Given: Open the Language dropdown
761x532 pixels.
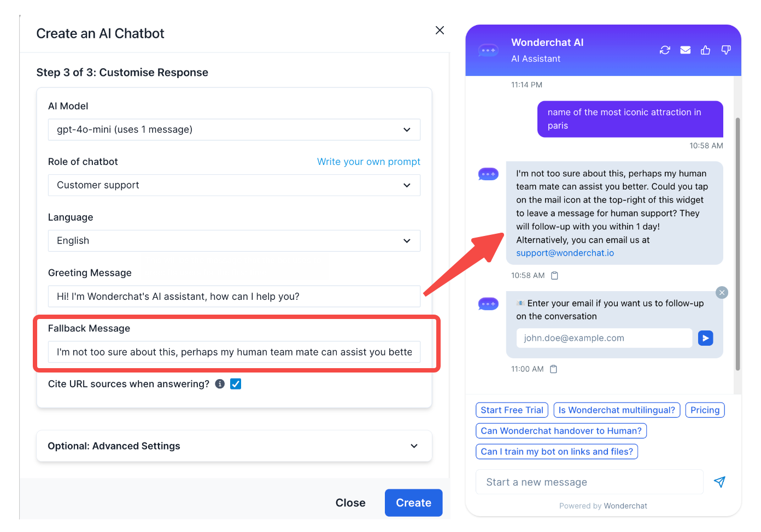Looking at the screenshot, I should pyautogui.click(x=234, y=241).
